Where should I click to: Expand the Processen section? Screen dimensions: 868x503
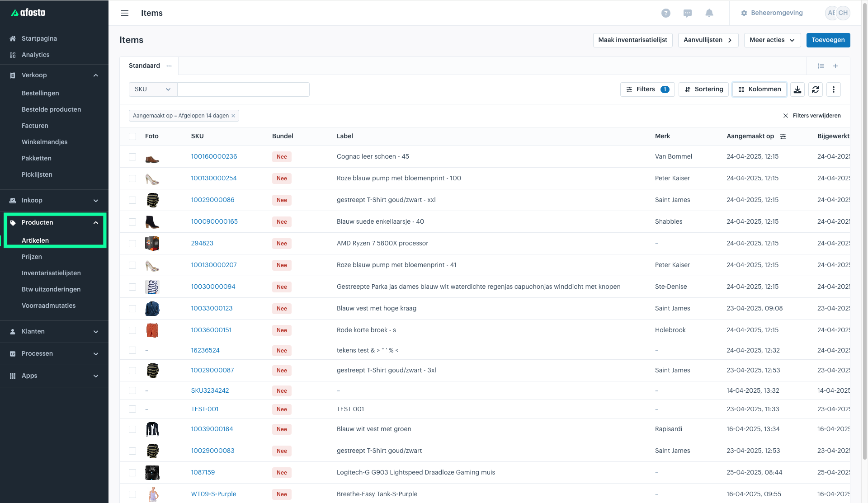coord(96,354)
